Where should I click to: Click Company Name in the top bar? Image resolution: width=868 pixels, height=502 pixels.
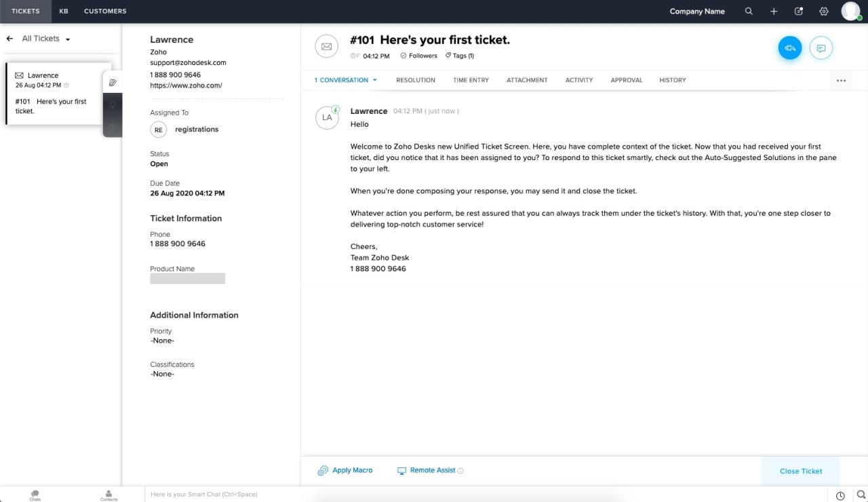[x=697, y=12]
